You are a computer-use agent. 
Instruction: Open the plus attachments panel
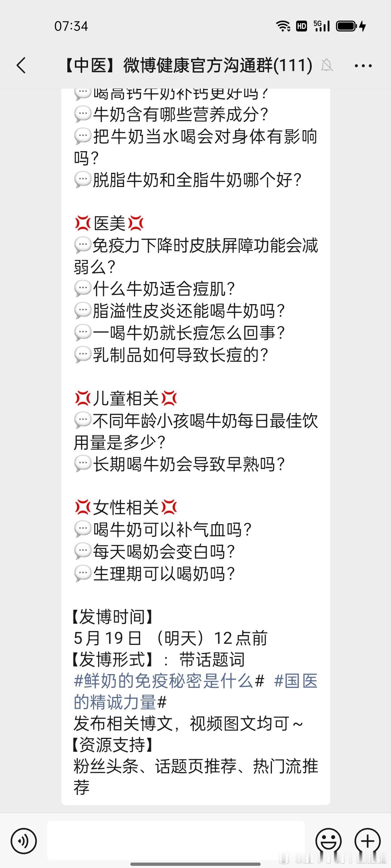[x=367, y=841]
